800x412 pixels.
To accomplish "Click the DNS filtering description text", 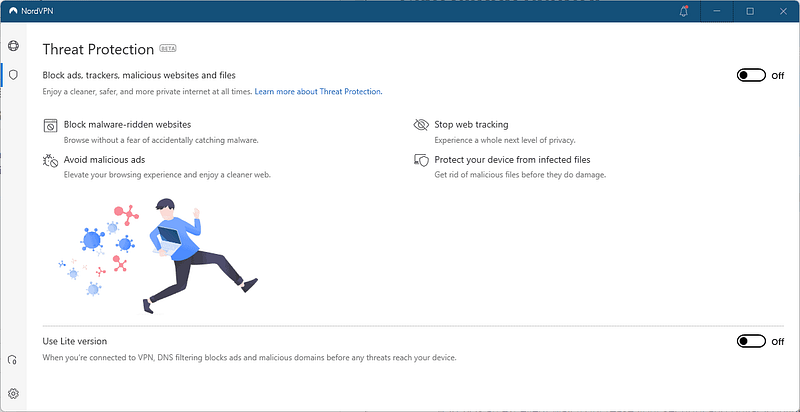I will pos(249,358).
